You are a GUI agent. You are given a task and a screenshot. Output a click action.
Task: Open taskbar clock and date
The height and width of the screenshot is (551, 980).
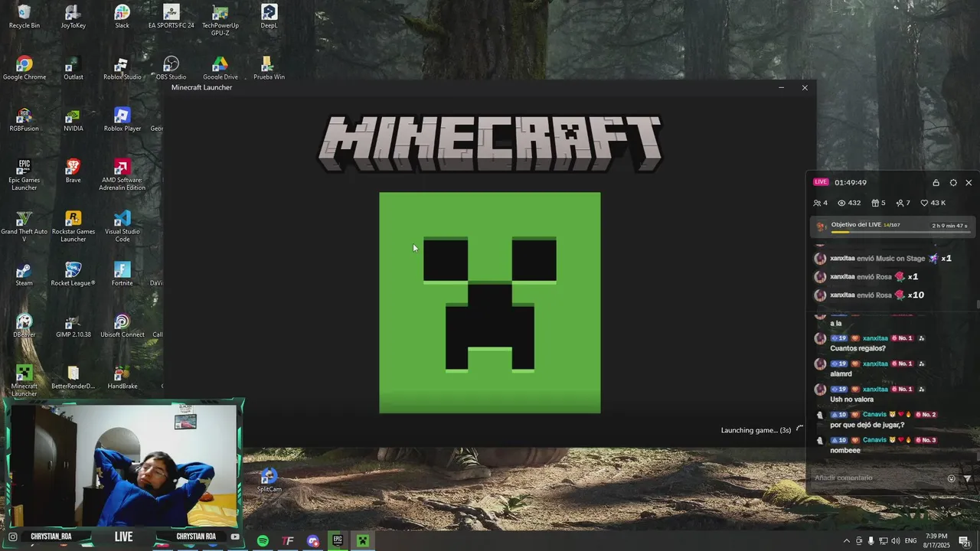936,540
